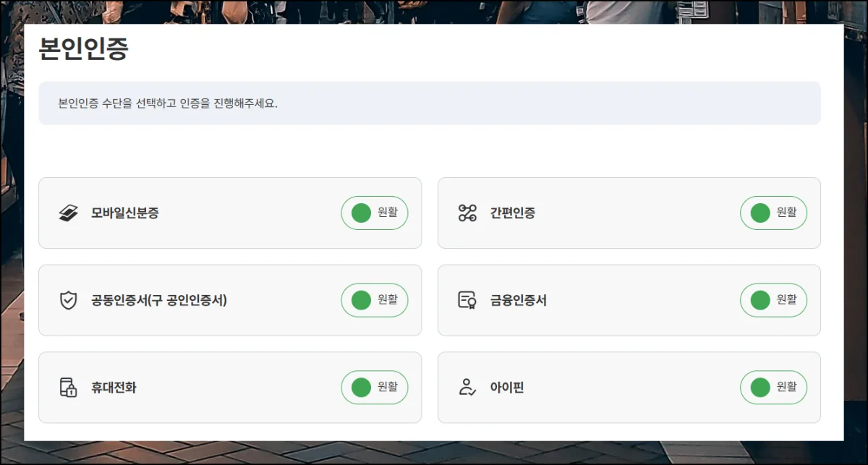Click 원활 status indicator for 휴대전화
868x465 pixels.
coord(375,388)
